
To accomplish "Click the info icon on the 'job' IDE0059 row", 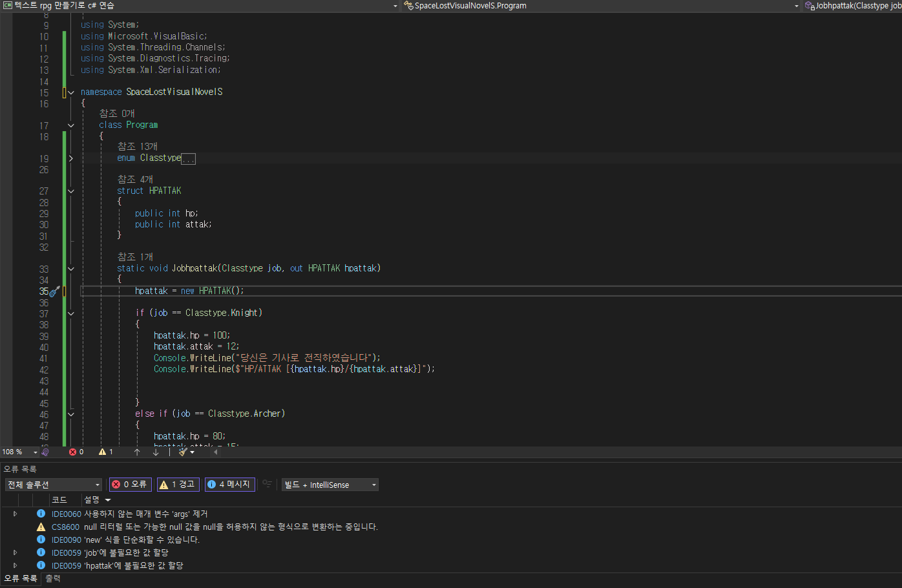I will point(41,552).
